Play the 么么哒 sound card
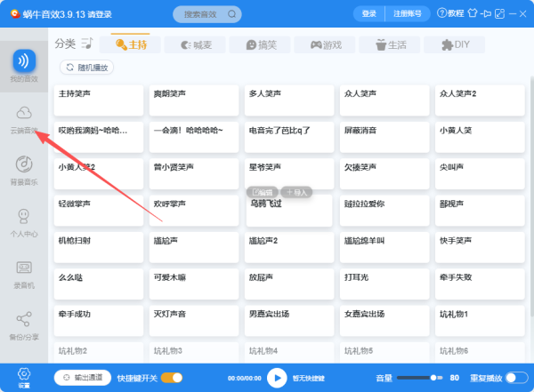 click(x=99, y=284)
